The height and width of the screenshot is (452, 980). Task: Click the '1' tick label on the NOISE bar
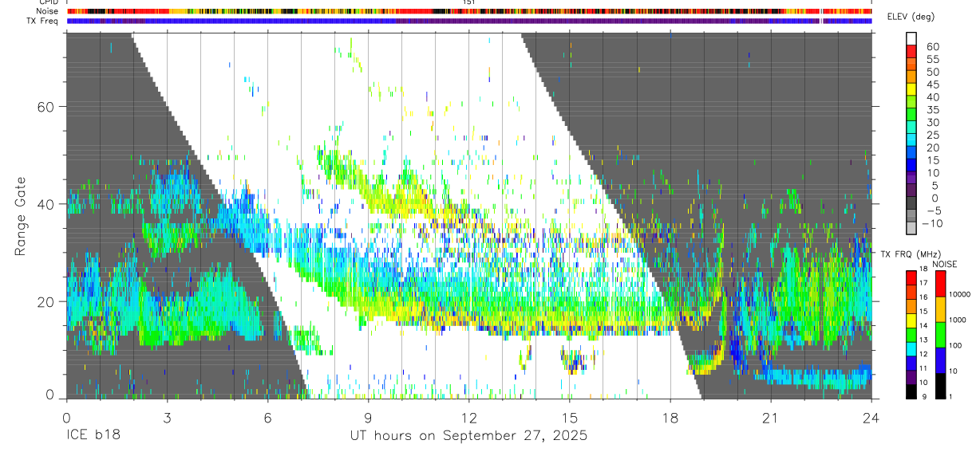tap(950, 397)
